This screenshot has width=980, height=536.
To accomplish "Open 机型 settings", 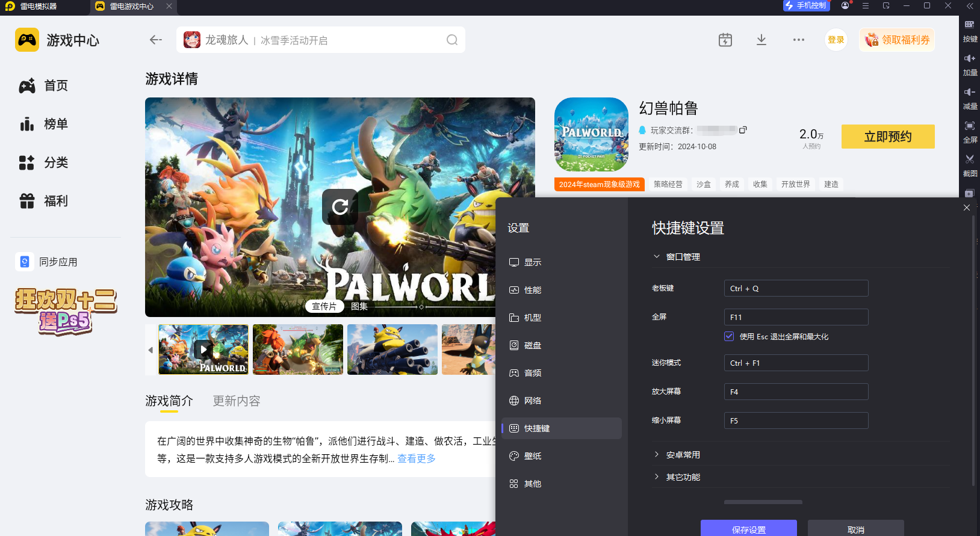I will (562, 318).
